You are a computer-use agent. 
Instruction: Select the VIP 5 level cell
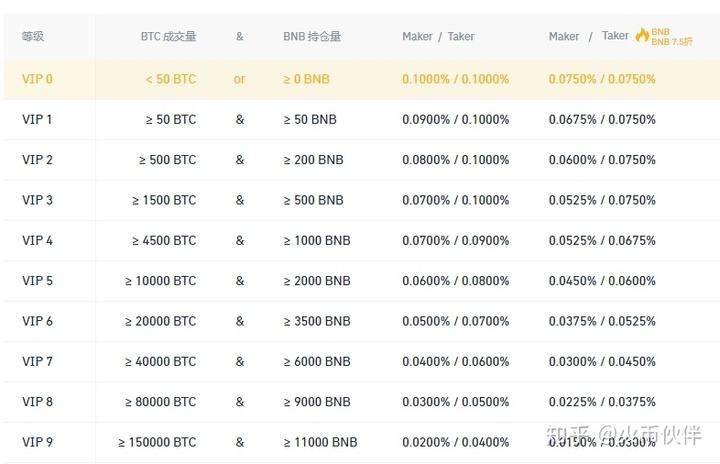point(37,281)
